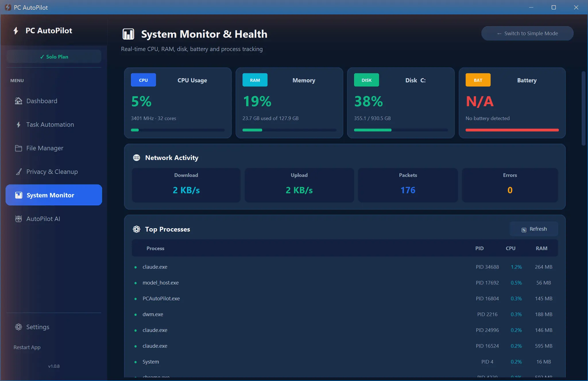Go to Task Automation
This screenshot has height=381, width=588.
54,125
